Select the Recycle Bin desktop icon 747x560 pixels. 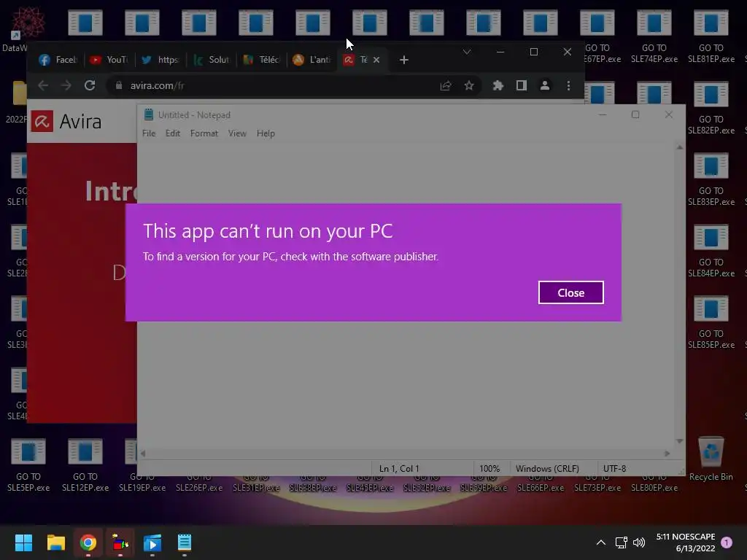tap(711, 459)
